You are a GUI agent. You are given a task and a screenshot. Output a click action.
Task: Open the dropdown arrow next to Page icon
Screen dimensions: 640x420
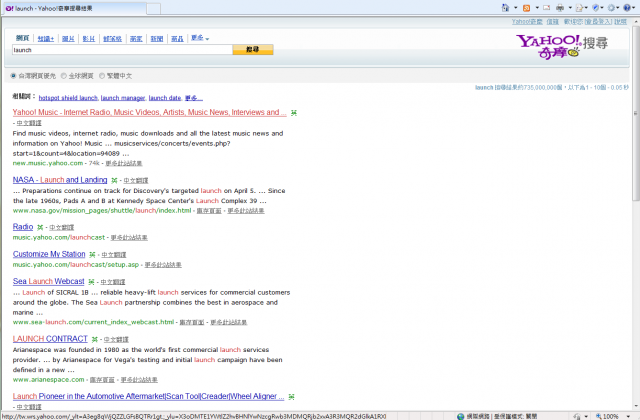586,8
